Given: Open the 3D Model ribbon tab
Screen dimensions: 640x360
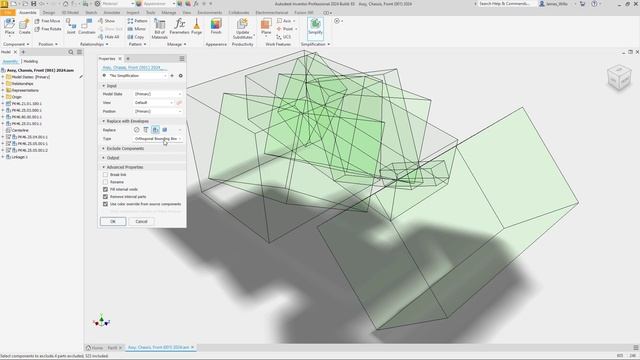Looking at the screenshot, I should click(x=70, y=13).
